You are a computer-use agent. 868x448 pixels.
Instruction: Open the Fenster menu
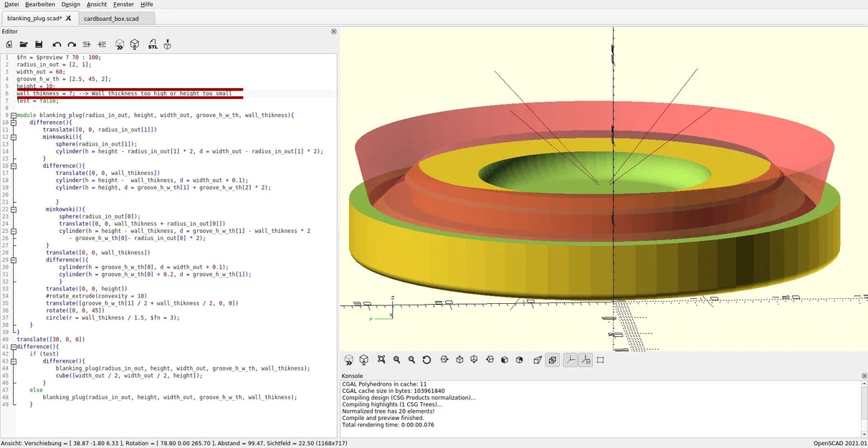(124, 4)
